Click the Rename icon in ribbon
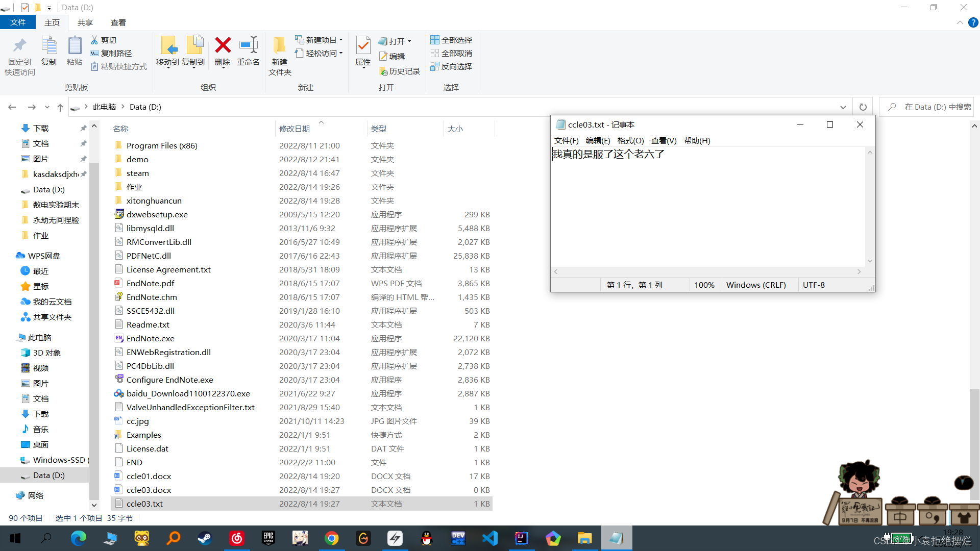This screenshot has height=551, width=980. click(x=248, y=46)
